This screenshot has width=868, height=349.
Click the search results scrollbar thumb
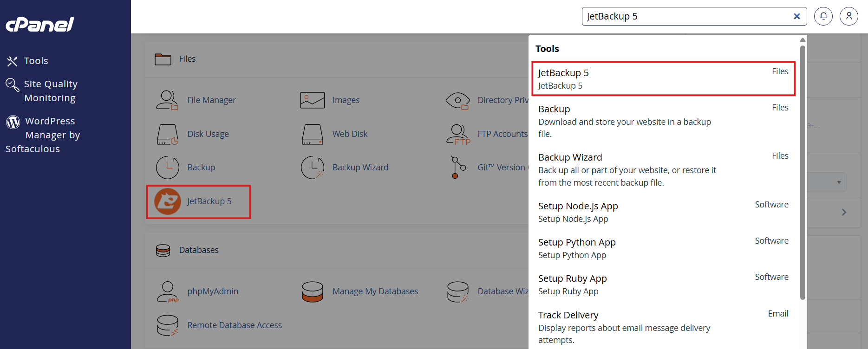803,172
